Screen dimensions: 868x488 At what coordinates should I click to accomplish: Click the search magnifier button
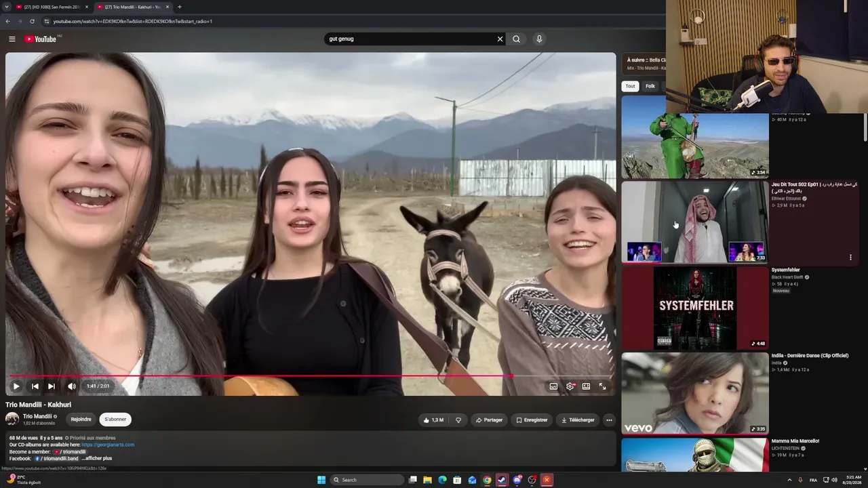tap(516, 39)
